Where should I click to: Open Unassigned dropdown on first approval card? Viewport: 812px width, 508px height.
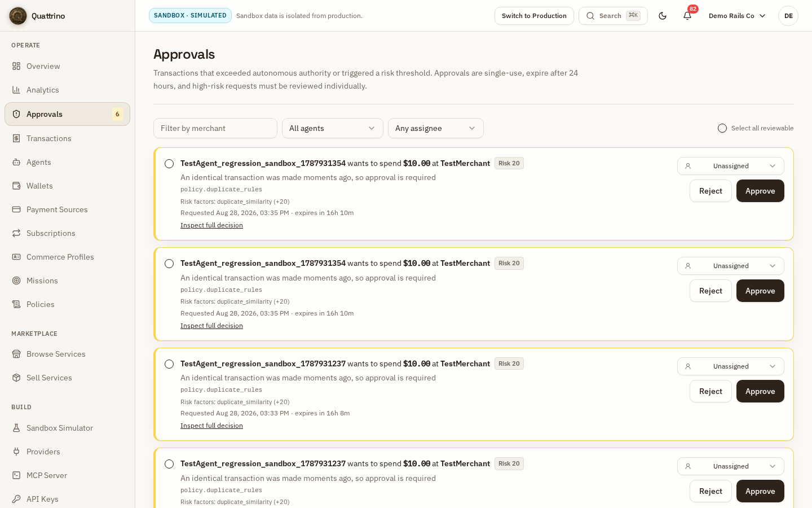[x=731, y=166]
